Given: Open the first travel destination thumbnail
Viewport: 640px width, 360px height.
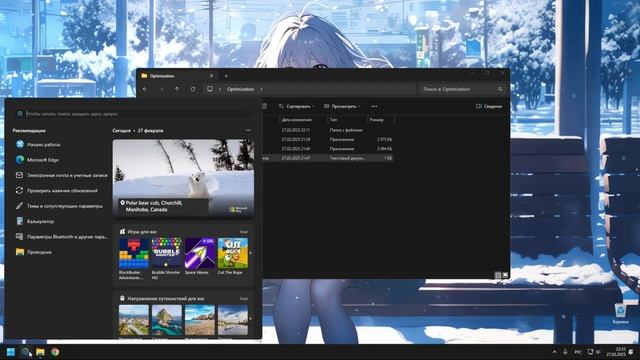Looking at the screenshot, I should point(133,320).
